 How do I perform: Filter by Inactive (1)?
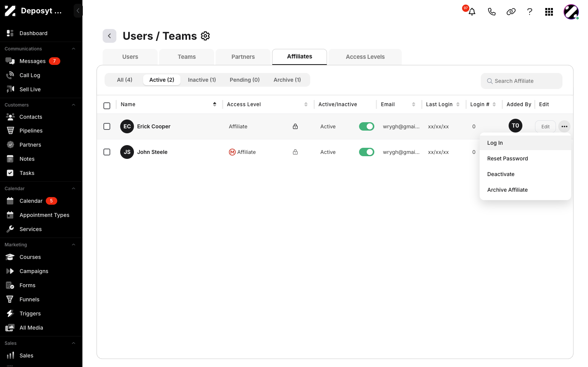click(x=202, y=80)
